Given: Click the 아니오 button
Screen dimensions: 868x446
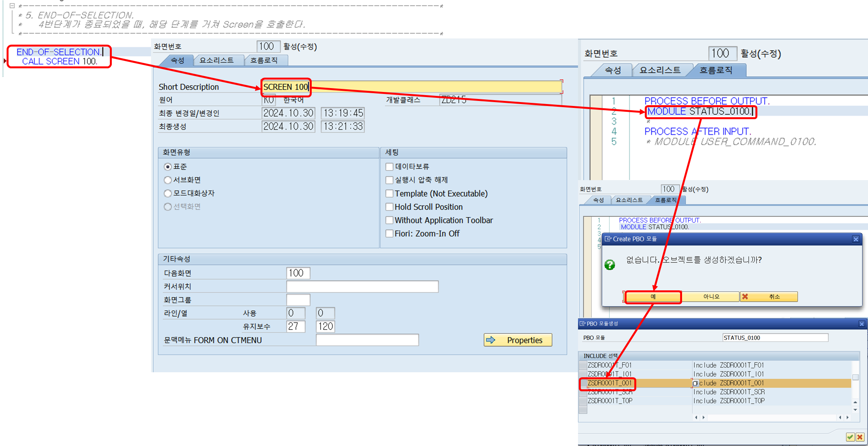Looking at the screenshot, I should pos(711,297).
